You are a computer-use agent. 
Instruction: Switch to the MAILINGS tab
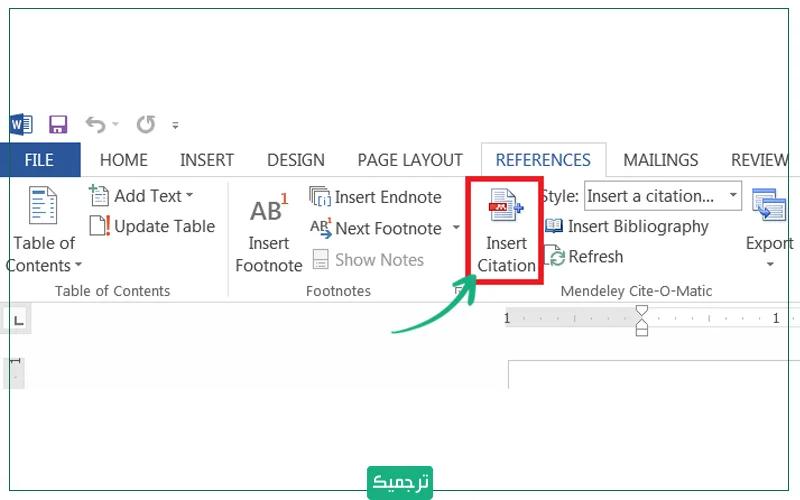[660, 160]
